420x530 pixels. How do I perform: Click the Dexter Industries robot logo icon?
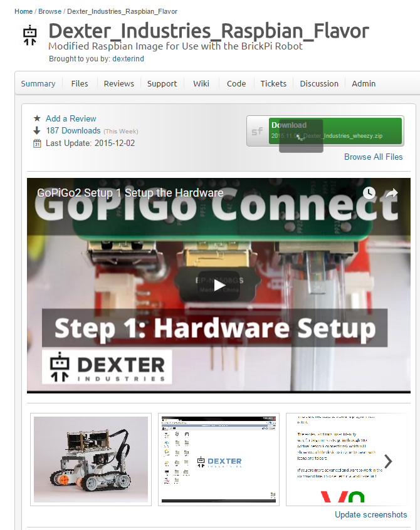(29, 35)
